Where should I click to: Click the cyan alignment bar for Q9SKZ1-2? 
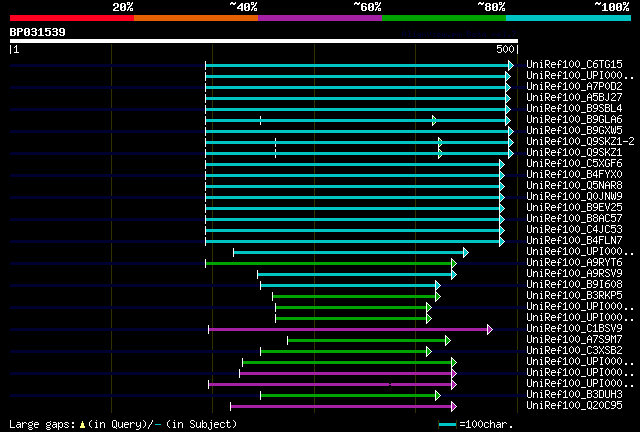357,143
